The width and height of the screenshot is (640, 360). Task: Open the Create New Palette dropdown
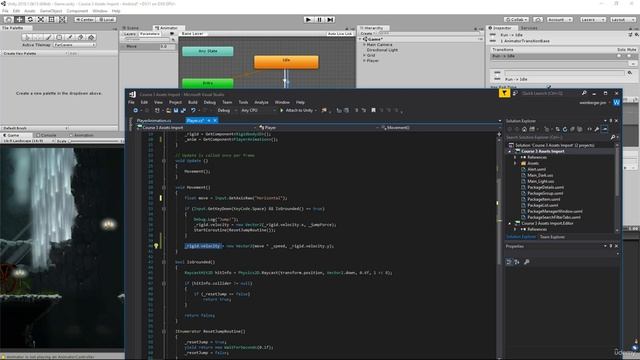pyautogui.click(x=34, y=53)
